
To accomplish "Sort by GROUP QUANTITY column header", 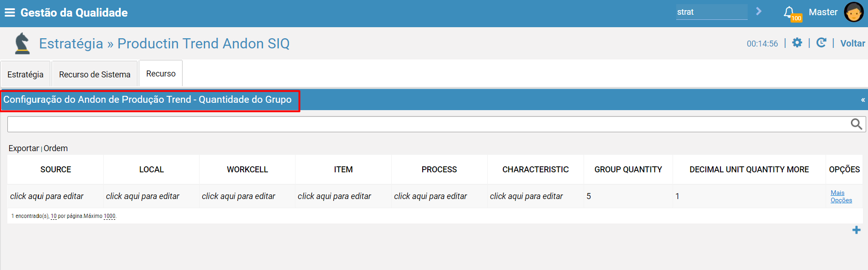I will (628, 170).
